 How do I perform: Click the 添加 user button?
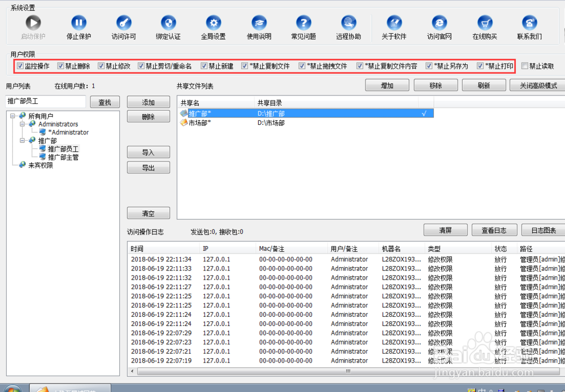(149, 102)
